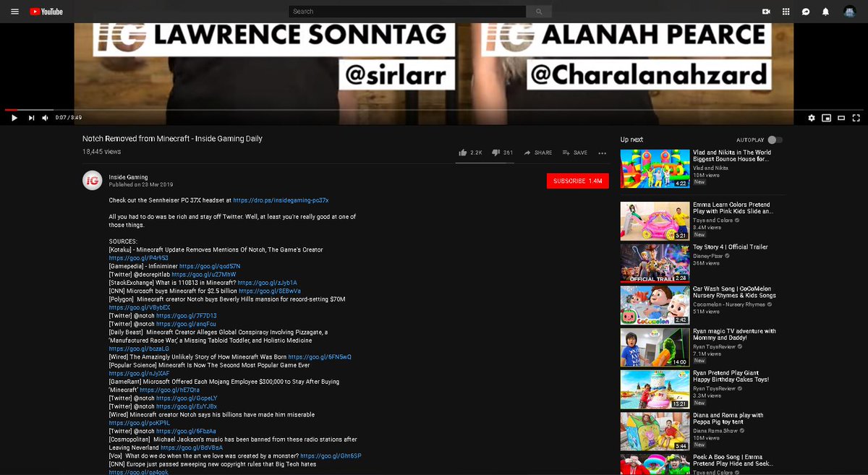This screenshot has width=868, height=475.
Task: Click the video progress bar
Action: [434, 109]
